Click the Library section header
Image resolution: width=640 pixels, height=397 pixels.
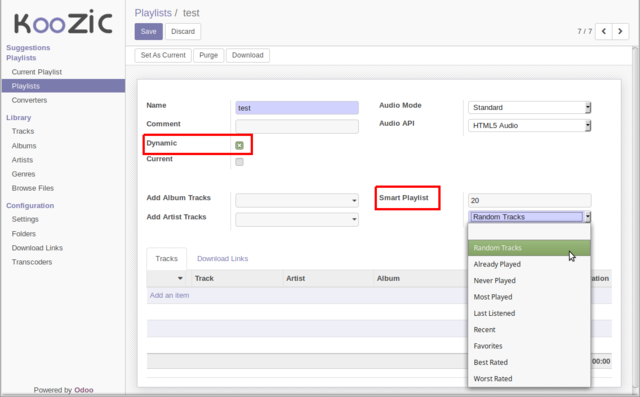[18, 118]
